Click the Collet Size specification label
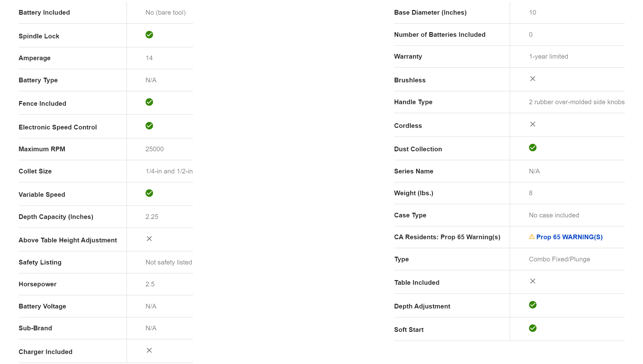 [x=35, y=171]
